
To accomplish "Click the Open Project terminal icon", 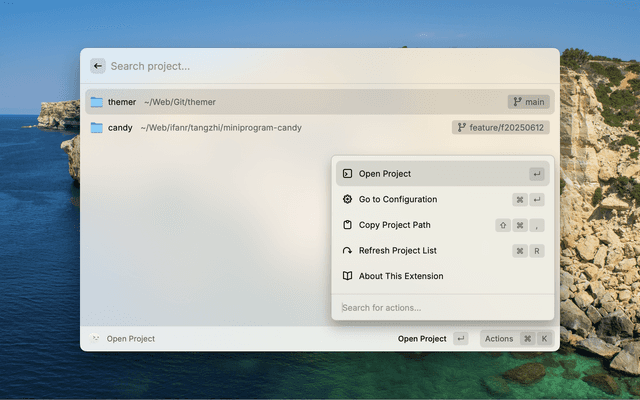I will pyautogui.click(x=347, y=174).
